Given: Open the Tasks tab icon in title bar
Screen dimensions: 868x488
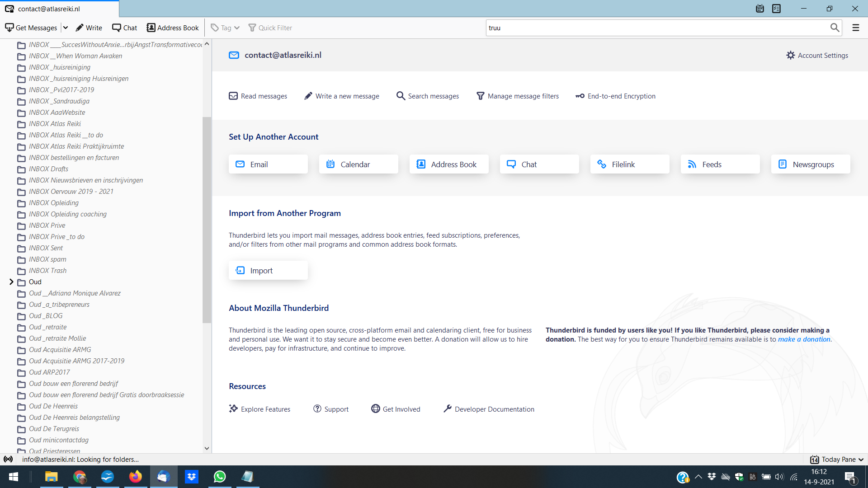Looking at the screenshot, I should click(776, 9).
